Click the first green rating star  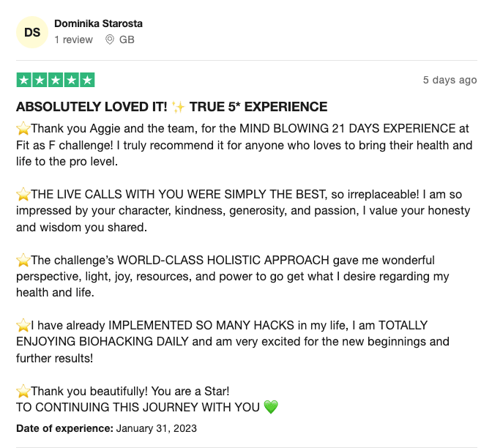click(23, 80)
